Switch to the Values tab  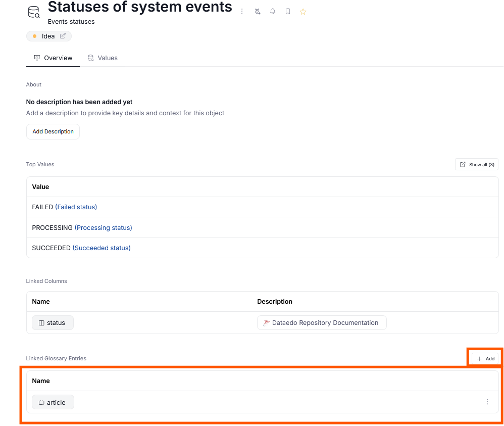tap(103, 58)
